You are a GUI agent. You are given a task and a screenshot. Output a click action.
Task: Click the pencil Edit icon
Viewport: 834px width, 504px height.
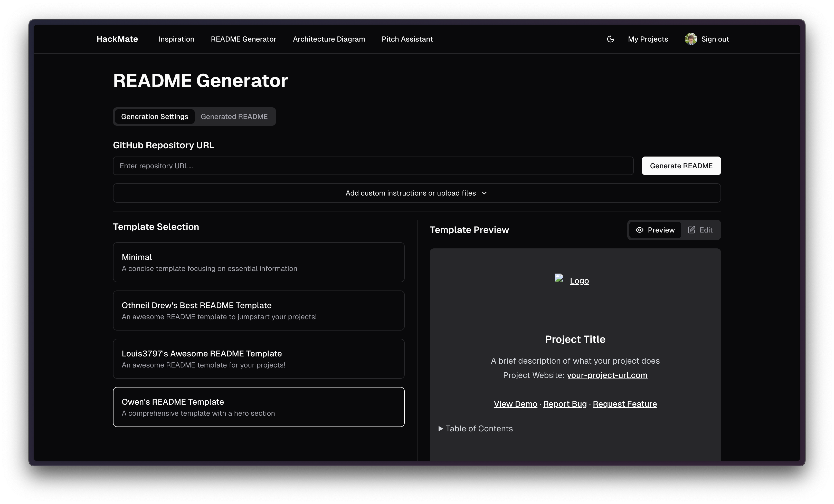pyautogui.click(x=691, y=230)
